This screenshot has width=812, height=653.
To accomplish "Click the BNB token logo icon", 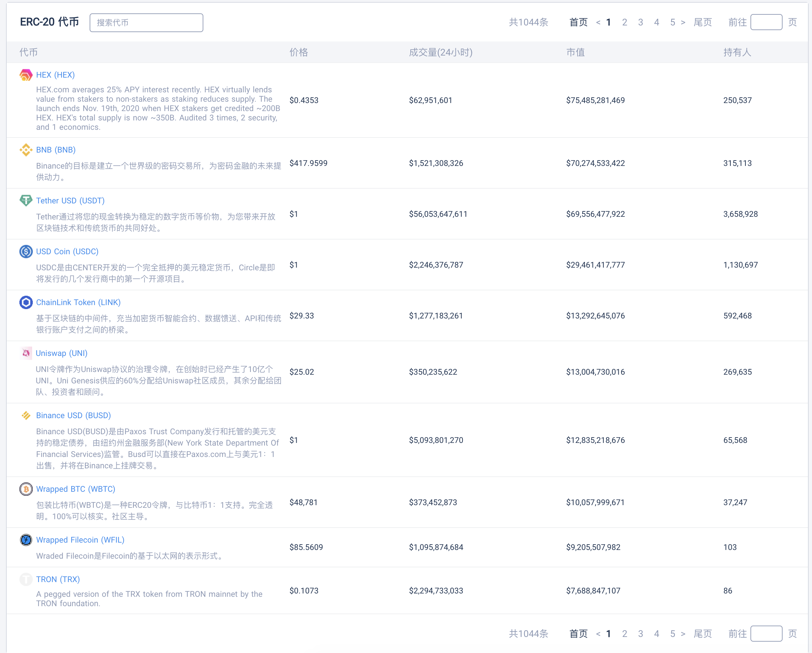I will (x=26, y=150).
